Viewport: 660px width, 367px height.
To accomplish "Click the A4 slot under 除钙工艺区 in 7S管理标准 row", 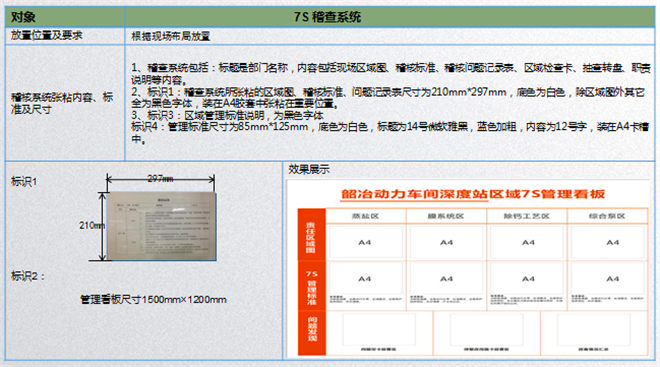I will pyautogui.click(x=527, y=279).
